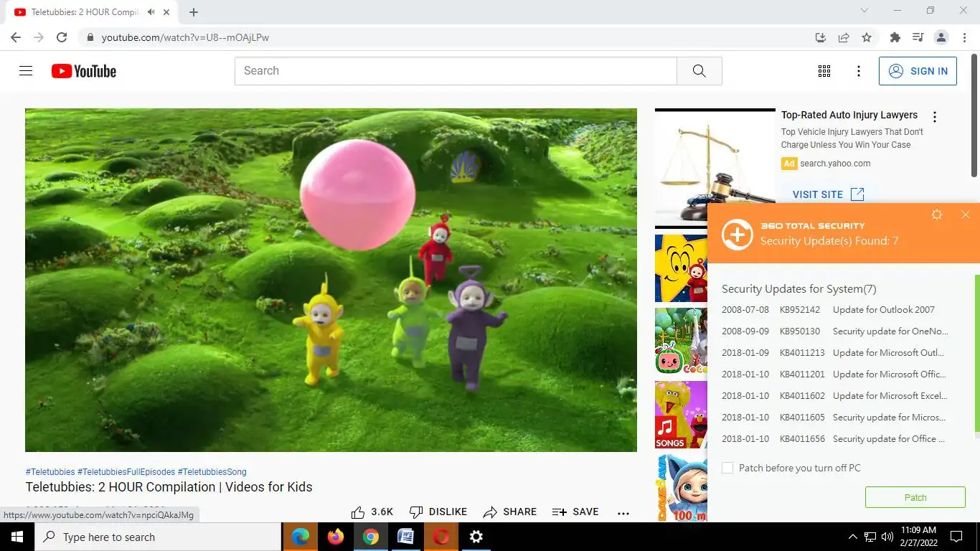Close the 360 Total Security popup

[x=966, y=215]
